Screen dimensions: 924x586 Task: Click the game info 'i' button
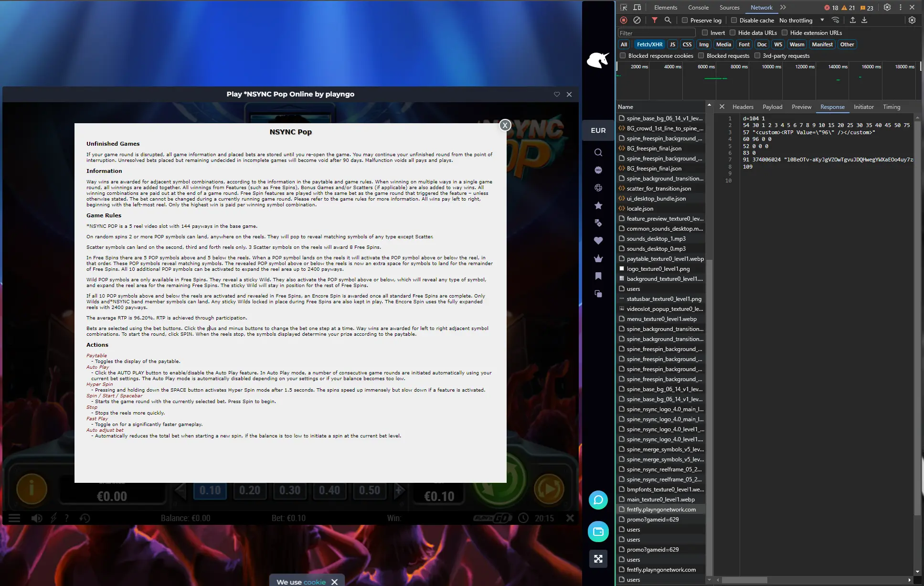pyautogui.click(x=32, y=489)
